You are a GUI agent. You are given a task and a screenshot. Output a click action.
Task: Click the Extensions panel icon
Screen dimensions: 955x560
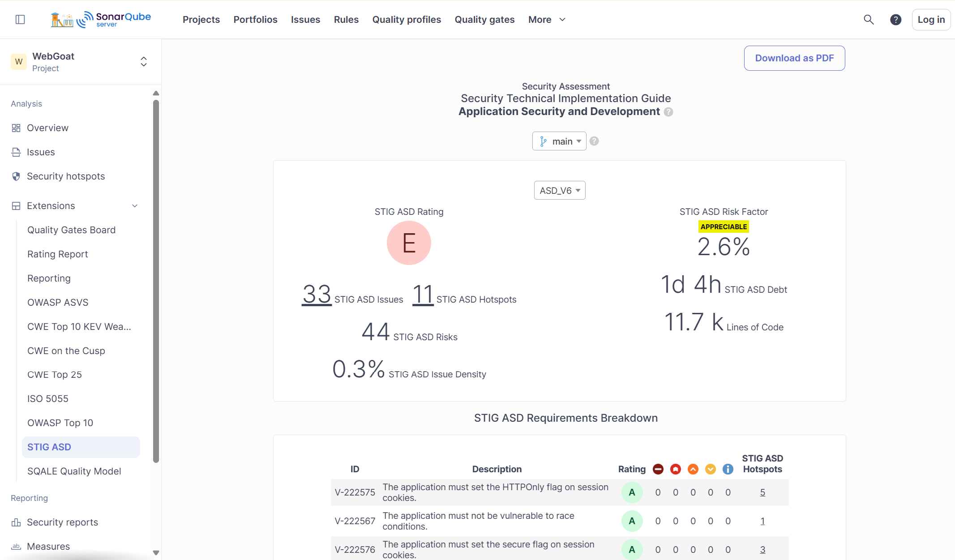point(16,206)
